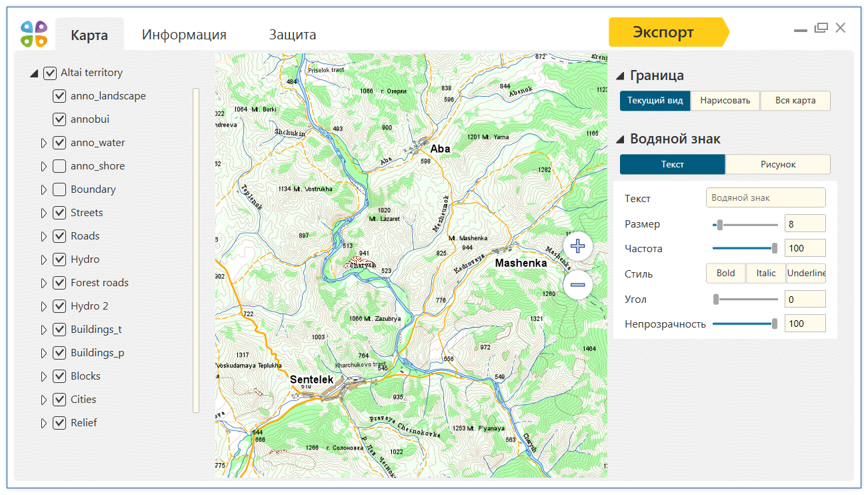Uncheck the Streets layer checkbox
The image size is (868, 495).
point(59,213)
